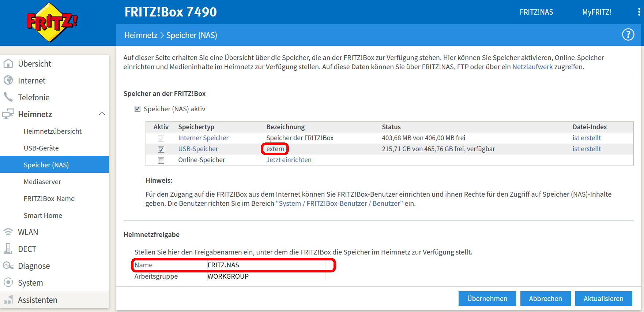The width and height of the screenshot is (644, 312).
Task: Click the FRITZ! logo
Action: [x=52, y=22]
